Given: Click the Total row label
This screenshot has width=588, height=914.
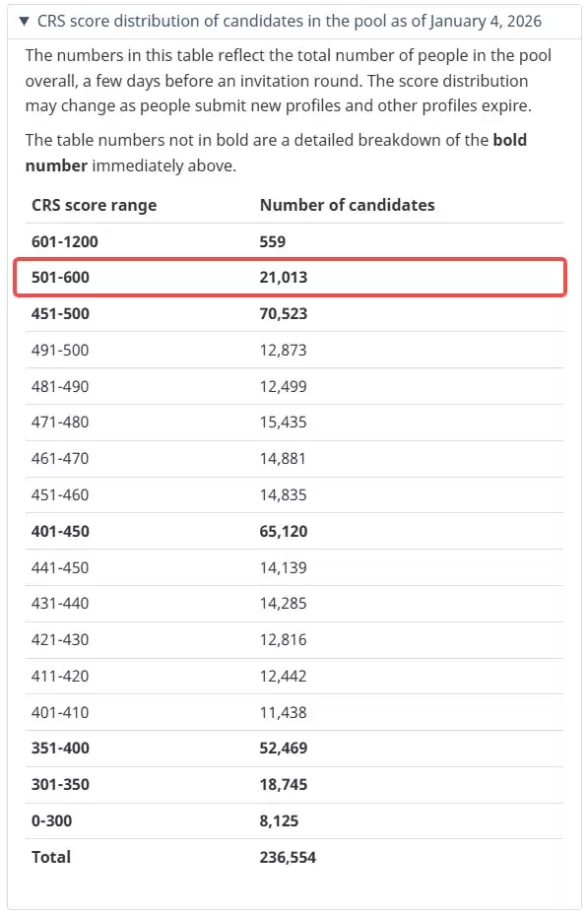Looking at the screenshot, I should click(51, 858).
